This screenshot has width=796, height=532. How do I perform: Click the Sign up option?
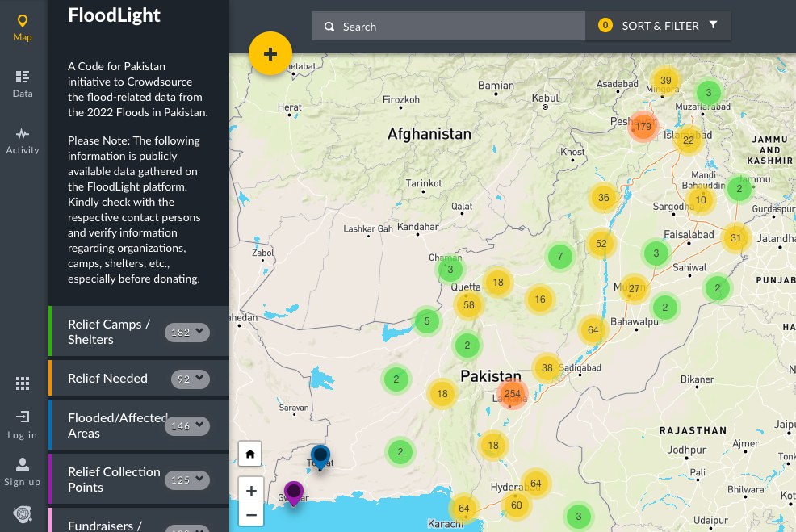[23, 471]
